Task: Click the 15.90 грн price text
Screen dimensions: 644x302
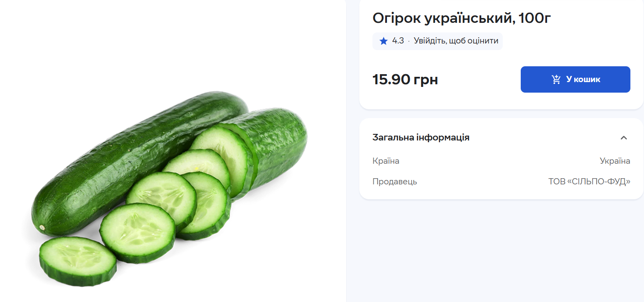Action: tap(405, 79)
